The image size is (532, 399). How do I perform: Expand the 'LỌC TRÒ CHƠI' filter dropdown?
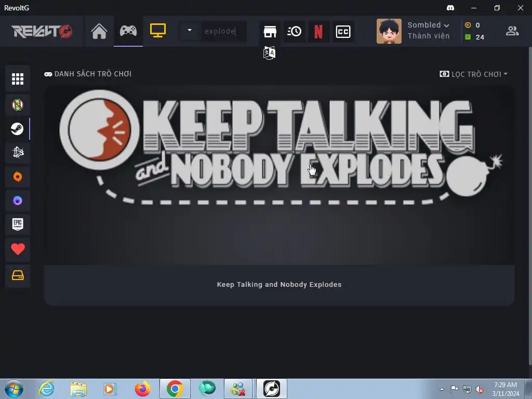pyautogui.click(x=474, y=74)
